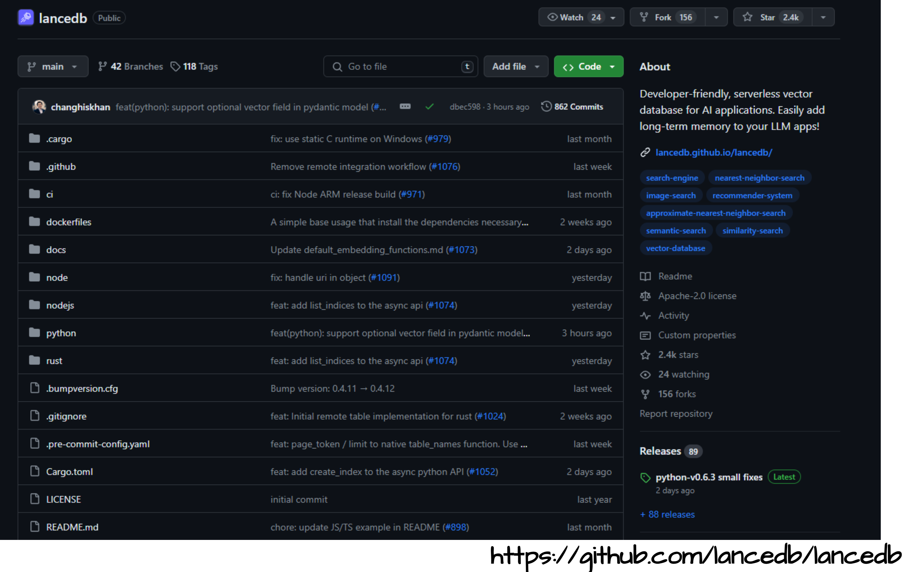The width and height of the screenshot is (924, 572).
Task: Click the Cargo.toml file icon
Action: tap(35, 471)
